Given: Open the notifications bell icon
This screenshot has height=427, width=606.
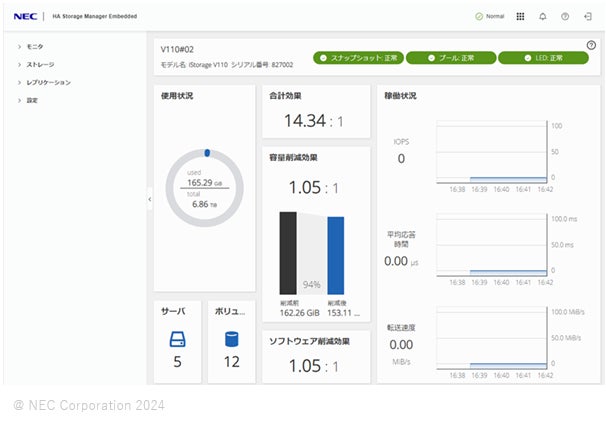Looking at the screenshot, I should pyautogui.click(x=543, y=16).
